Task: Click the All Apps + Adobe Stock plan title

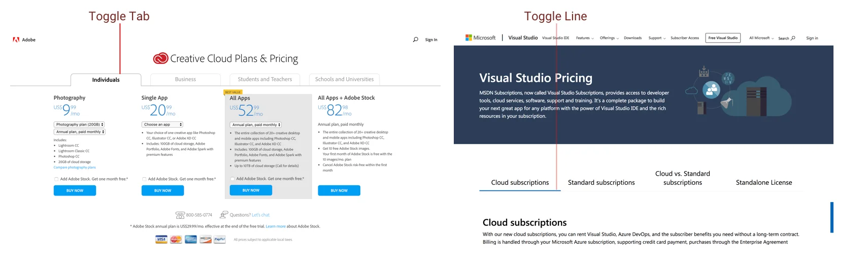Action: point(346,97)
